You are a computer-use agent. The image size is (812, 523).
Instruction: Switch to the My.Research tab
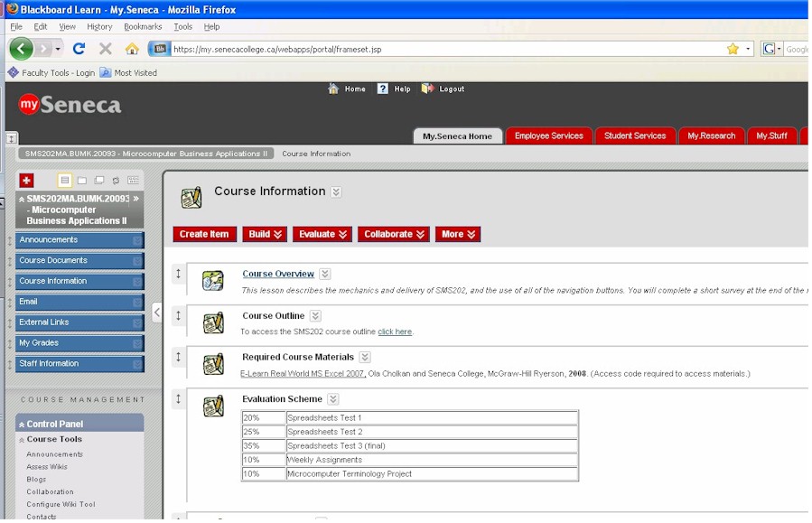click(711, 135)
